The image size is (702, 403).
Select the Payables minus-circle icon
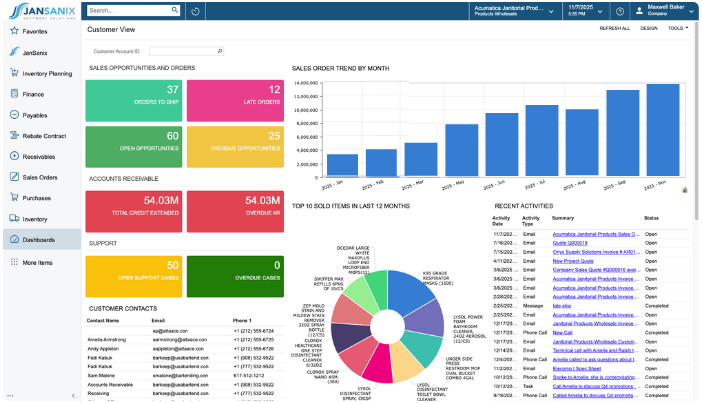[13, 115]
